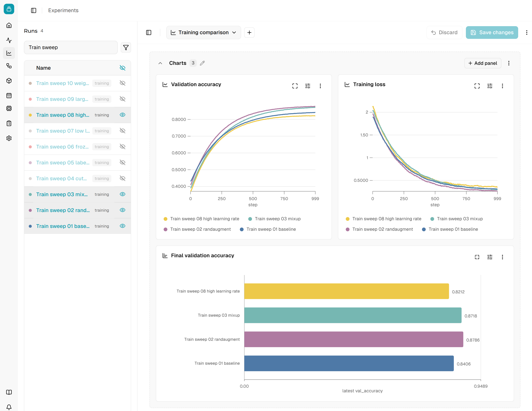Viewport: 532px width, 411px height.
Task: Open Validation accuracy chart settings sliders
Action: pos(308,86)
